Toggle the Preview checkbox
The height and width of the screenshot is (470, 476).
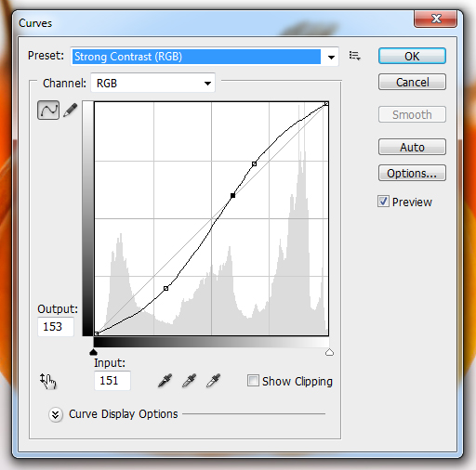[x=383, y=202]
